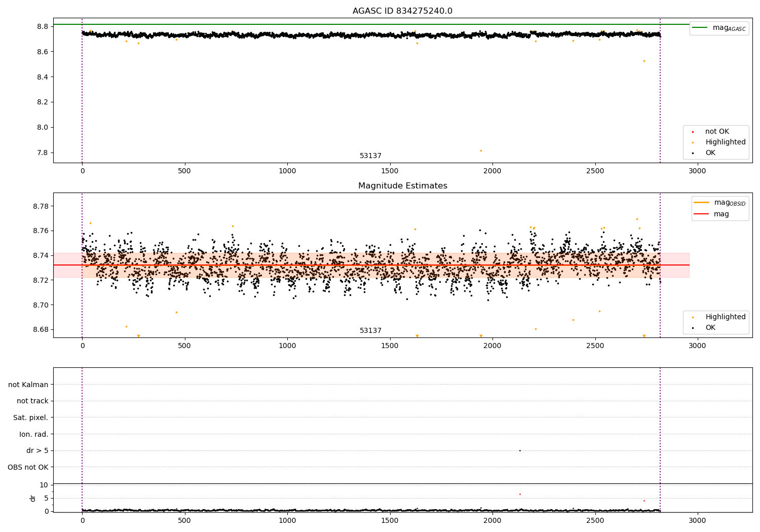Click y-axis tick '8.8' in the top plot
The height and width of the screenshot is (532, 760).
[x=43, y=26]
